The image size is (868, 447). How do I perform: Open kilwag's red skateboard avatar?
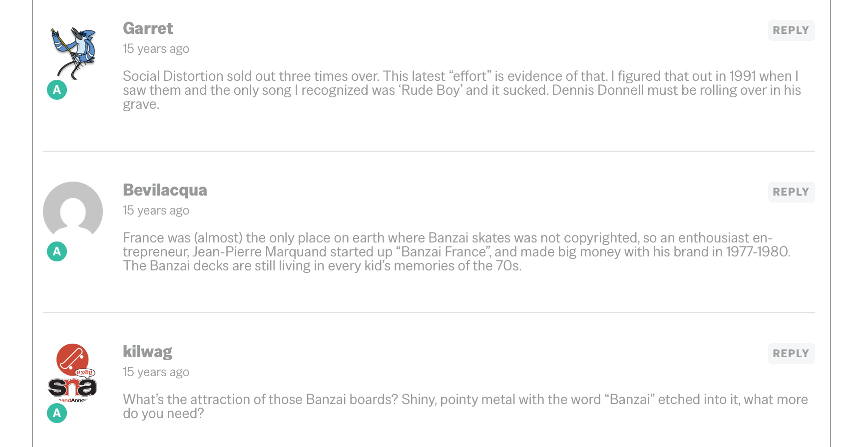pos(73,373)
